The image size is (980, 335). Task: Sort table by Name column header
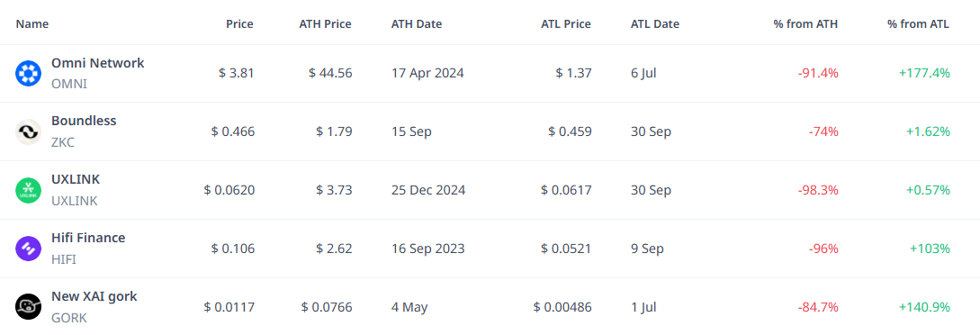click(31, 24)
